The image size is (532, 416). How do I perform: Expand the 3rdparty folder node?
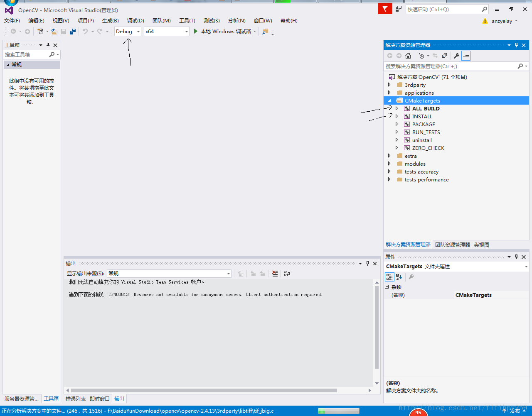point(389,85)
